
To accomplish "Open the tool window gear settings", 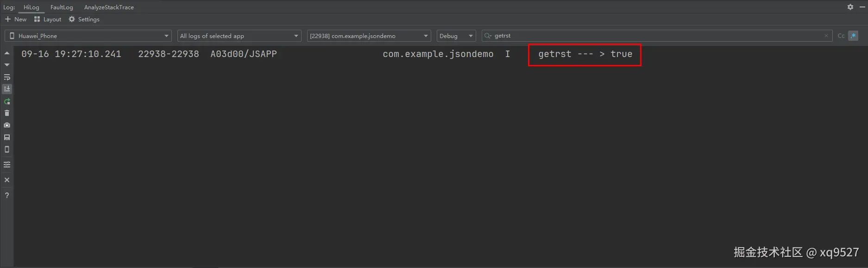I will [850, 7].
